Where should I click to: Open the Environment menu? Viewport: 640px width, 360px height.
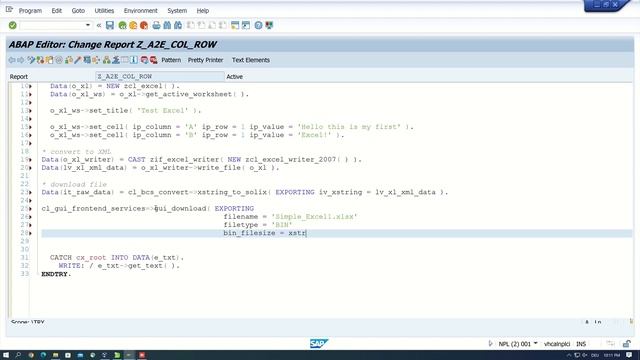pyautogui.click(x=140, y=11)
